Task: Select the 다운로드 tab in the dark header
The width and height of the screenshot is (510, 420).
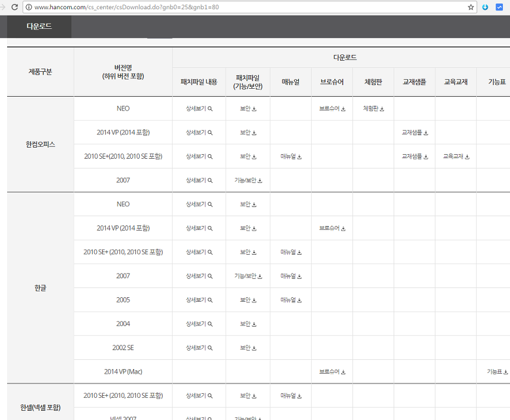Action: pyautogui.click(x=39, y=26)
